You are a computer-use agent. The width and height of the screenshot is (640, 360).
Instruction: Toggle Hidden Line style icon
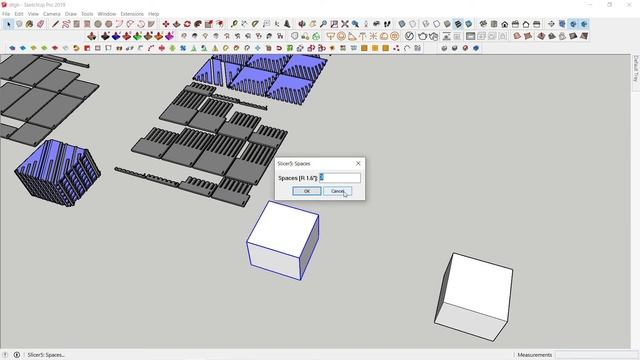[437, 24]
